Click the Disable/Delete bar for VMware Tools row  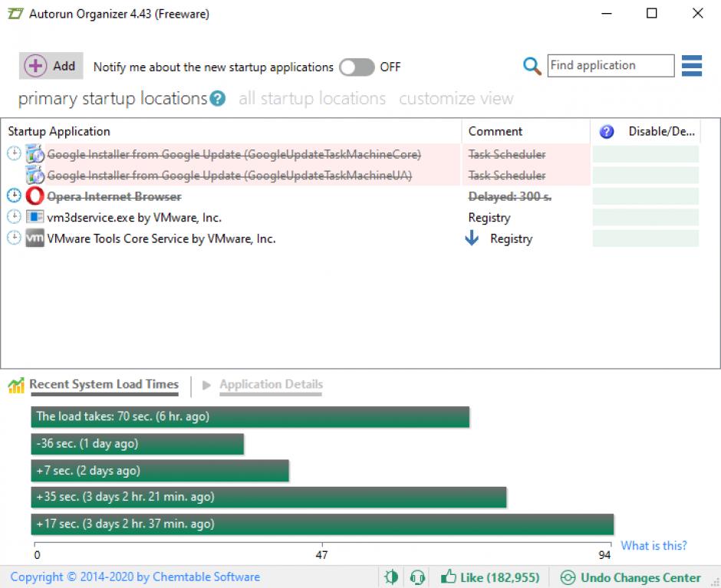[646, 238]
